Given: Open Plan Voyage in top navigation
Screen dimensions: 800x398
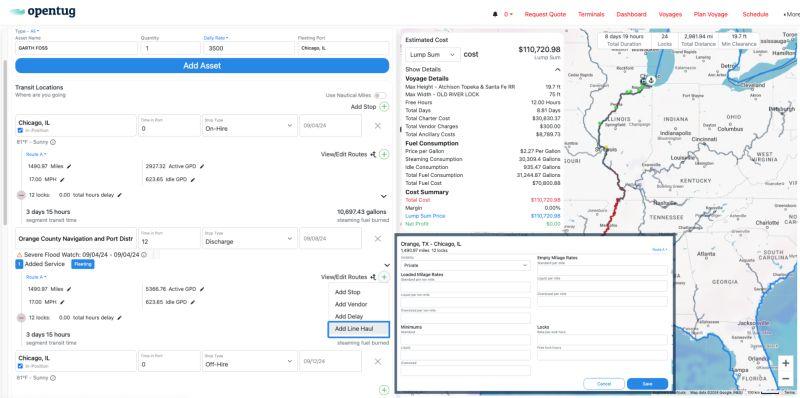Looking at the screenshot, I should pyautogui.click(x=710, y=14).
